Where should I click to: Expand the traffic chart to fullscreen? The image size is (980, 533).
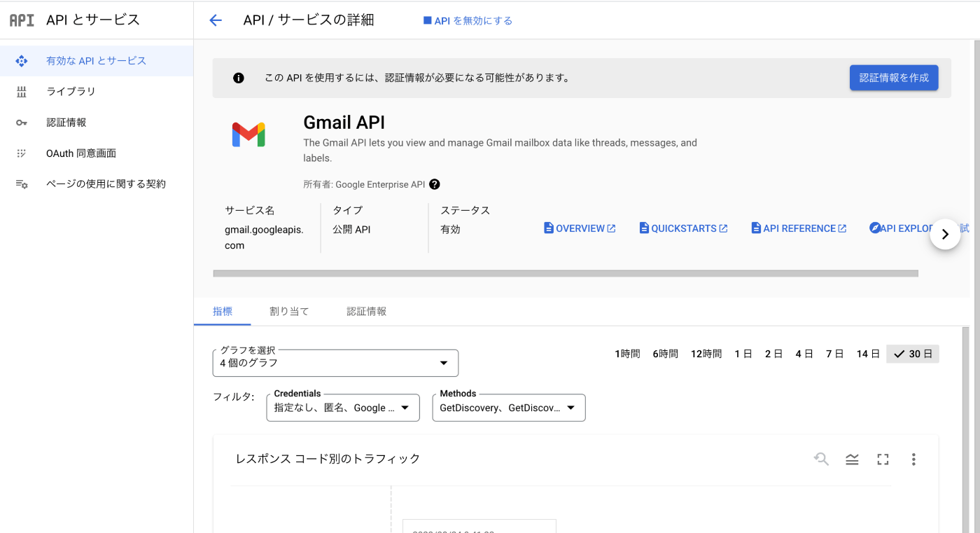point(883,459)
